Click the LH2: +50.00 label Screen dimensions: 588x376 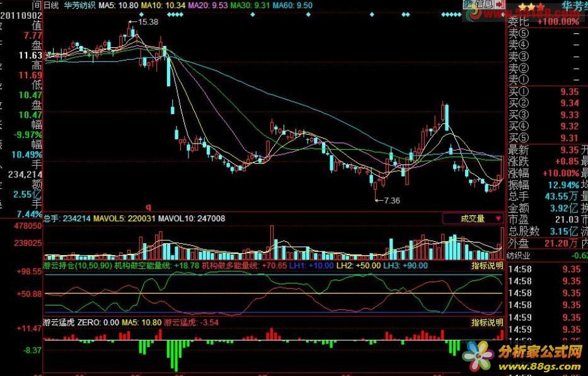(x=359, y=266)
